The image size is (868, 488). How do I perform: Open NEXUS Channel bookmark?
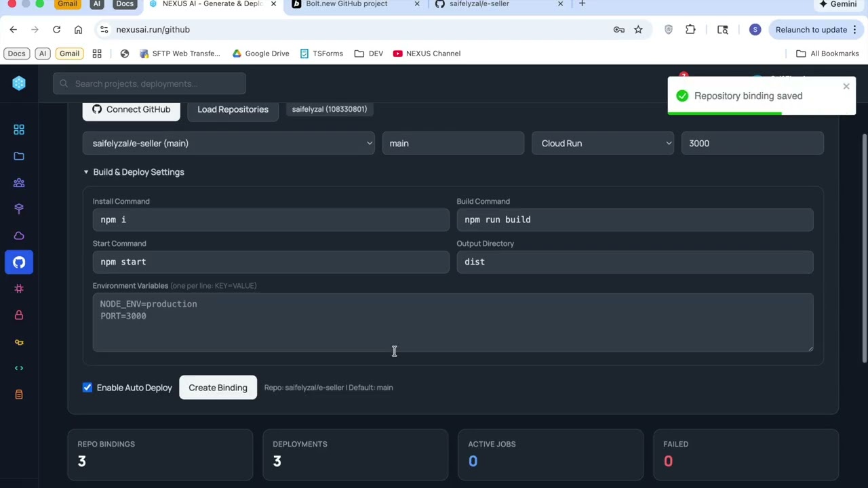[x=427, y=54]
